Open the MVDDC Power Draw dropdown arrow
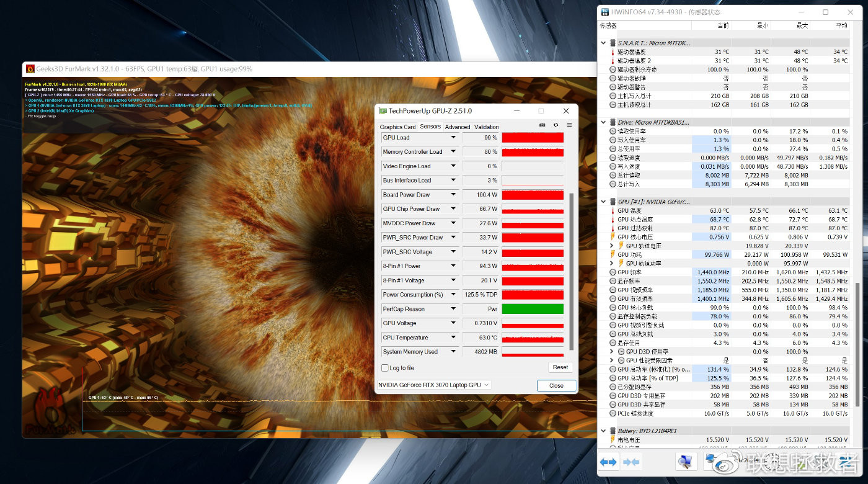 [x=453, y=223]
